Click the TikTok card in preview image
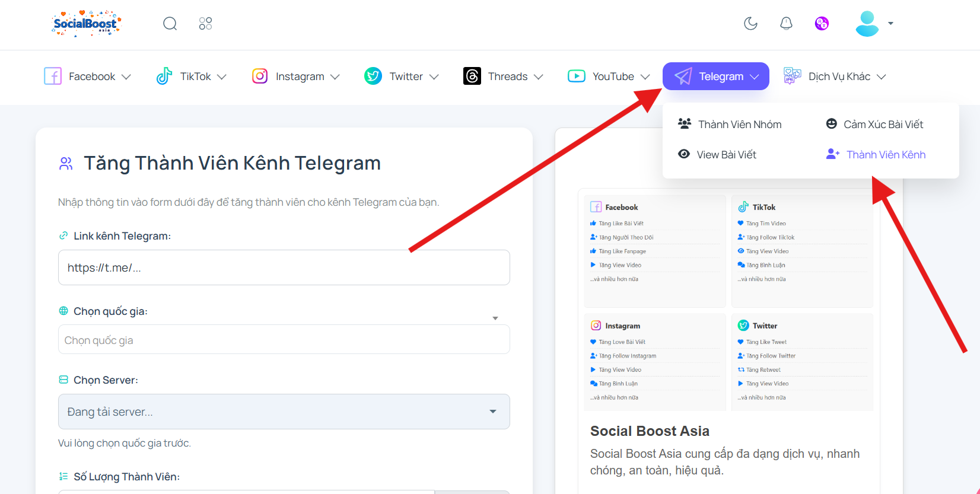This screenshot has width=980, height=494. pos(802,251)
